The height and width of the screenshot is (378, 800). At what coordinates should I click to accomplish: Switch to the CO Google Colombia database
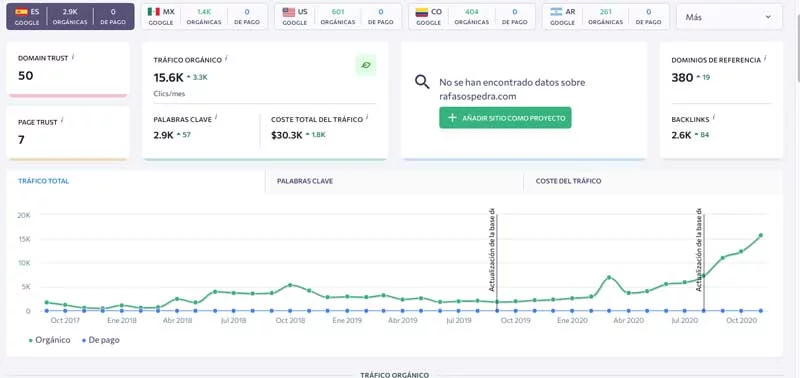[472, 17]
